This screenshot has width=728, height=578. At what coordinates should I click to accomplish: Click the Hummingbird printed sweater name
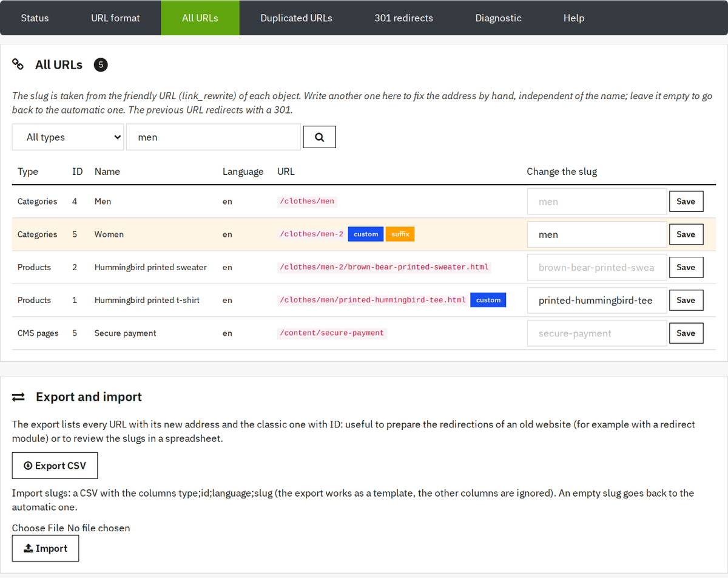click(150, 267)
